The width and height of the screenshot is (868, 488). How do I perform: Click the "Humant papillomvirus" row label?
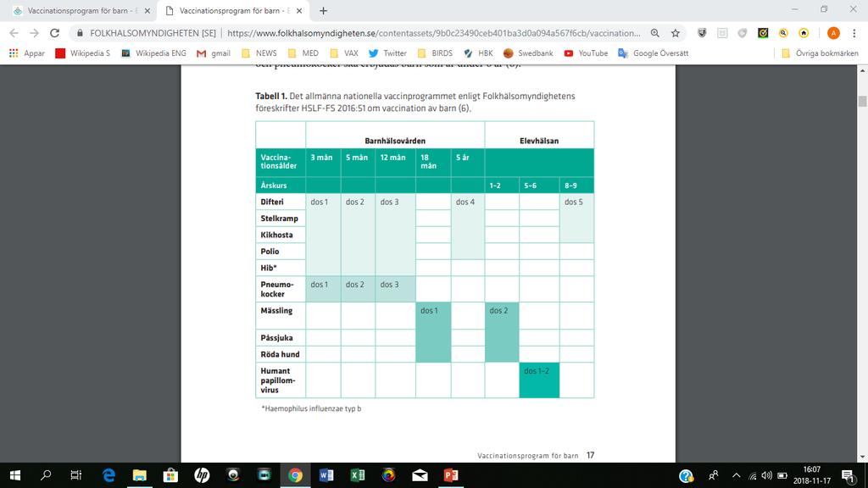278,380
